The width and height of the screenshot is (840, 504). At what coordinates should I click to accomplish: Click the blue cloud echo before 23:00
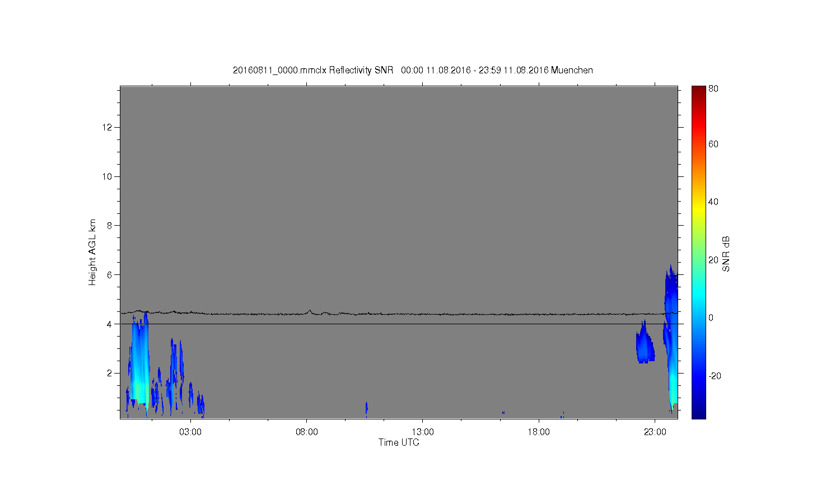click(645, 343)
